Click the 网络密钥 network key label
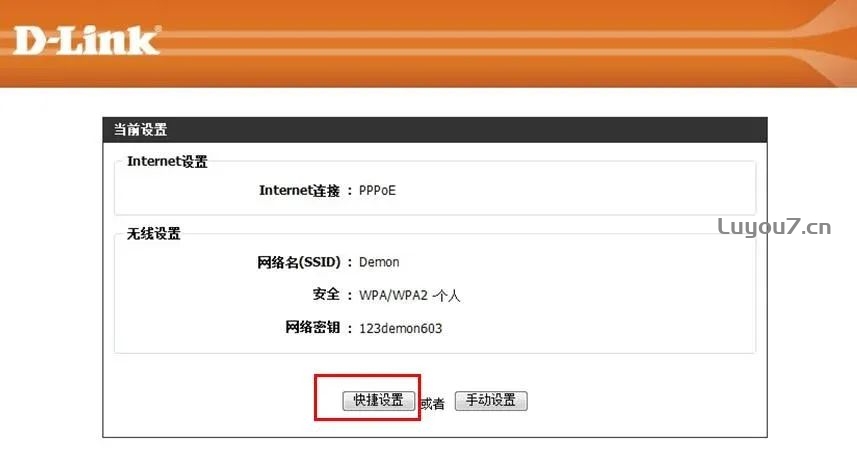 pyautogui.click(x=313, y=327)
